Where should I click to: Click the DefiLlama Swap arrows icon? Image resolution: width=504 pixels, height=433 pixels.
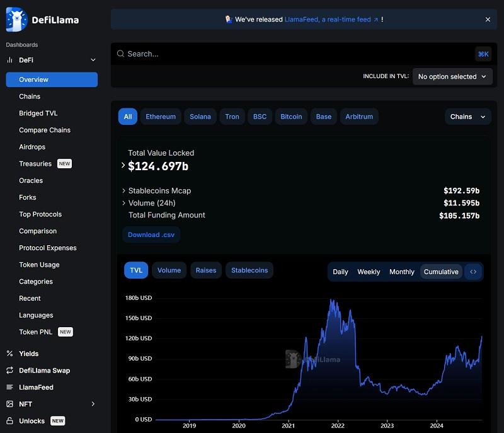point(9,371)
